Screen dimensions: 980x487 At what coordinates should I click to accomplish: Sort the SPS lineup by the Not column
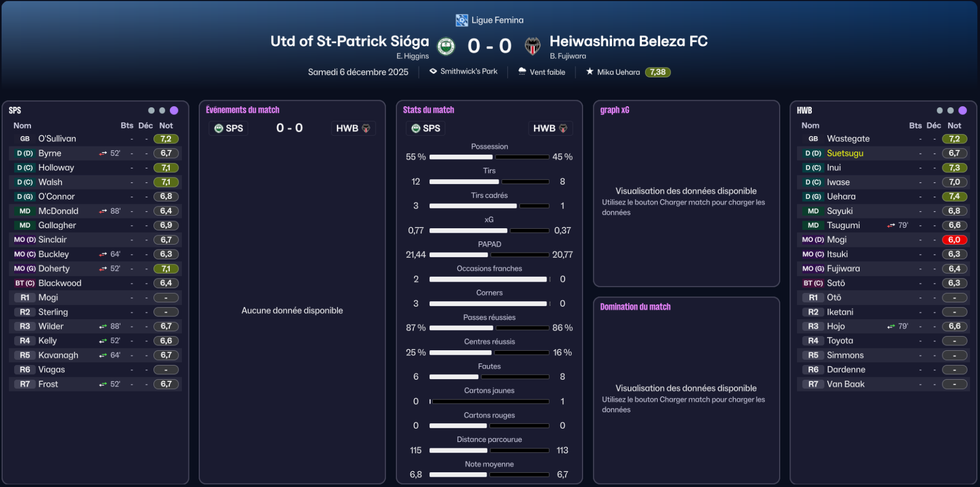(166, 126)
